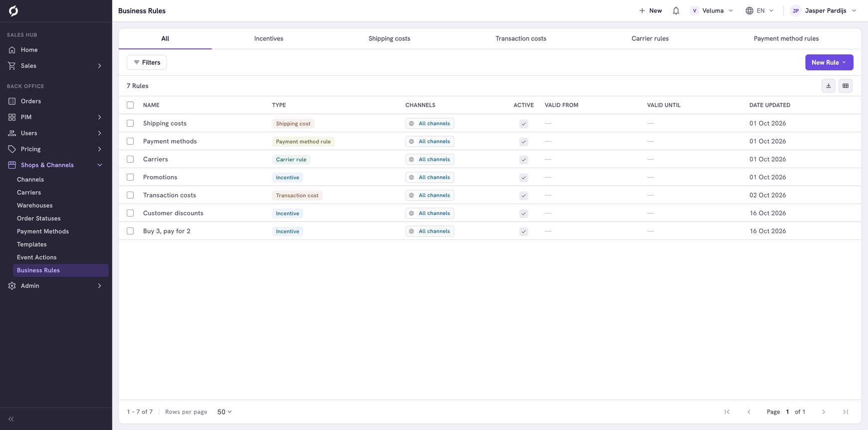This screenshot has height=430, width=868.
Task: Check the Payment methods row checkbox
Action: (x=130, y=141)
